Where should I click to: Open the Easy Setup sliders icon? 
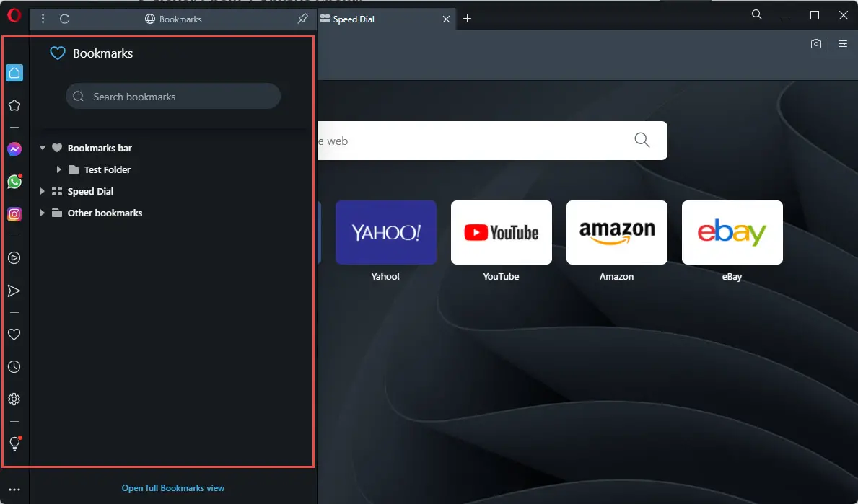[843, 44]
